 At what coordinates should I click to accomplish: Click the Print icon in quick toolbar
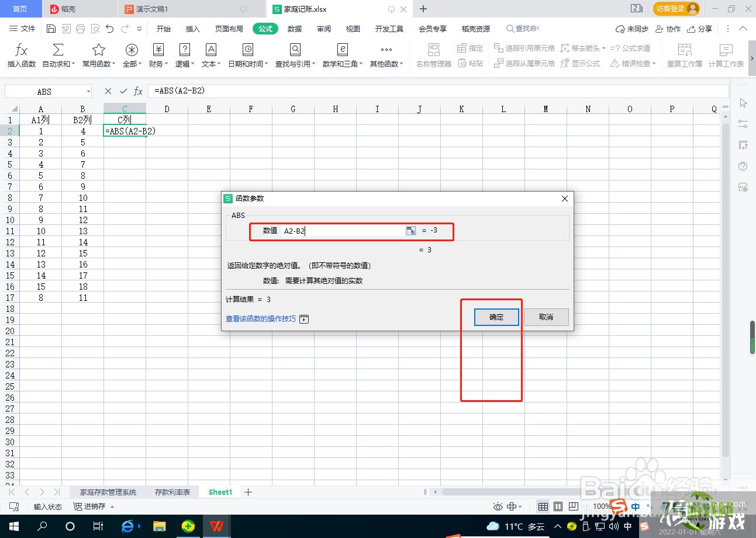pos(80,29)
